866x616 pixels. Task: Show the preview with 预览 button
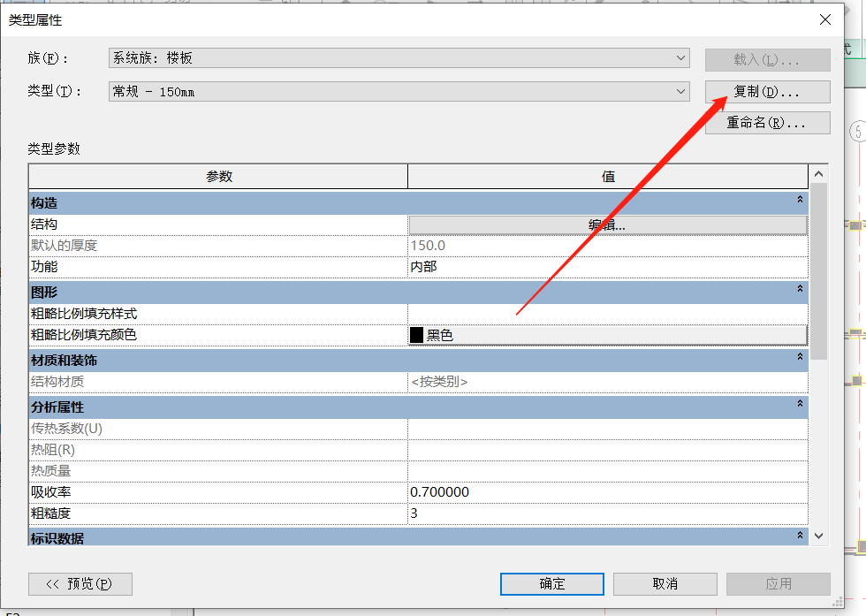click(80, 583)
